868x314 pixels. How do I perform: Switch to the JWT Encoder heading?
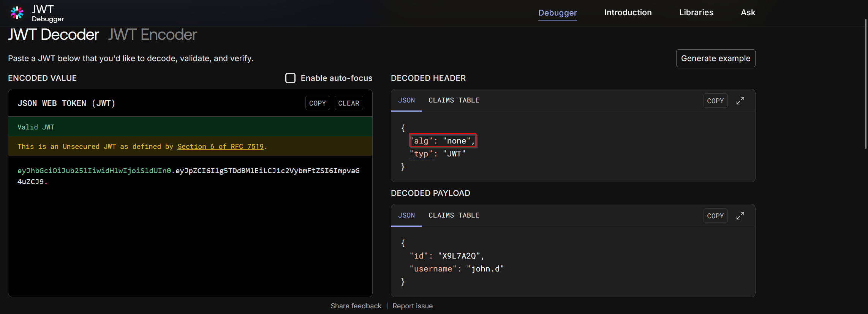coord(152,35)
